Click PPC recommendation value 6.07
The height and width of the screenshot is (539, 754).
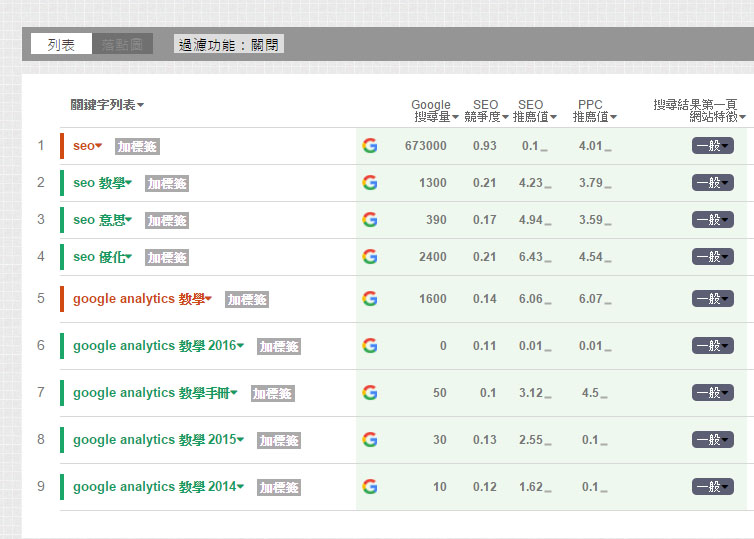click(x=591, y=299)
